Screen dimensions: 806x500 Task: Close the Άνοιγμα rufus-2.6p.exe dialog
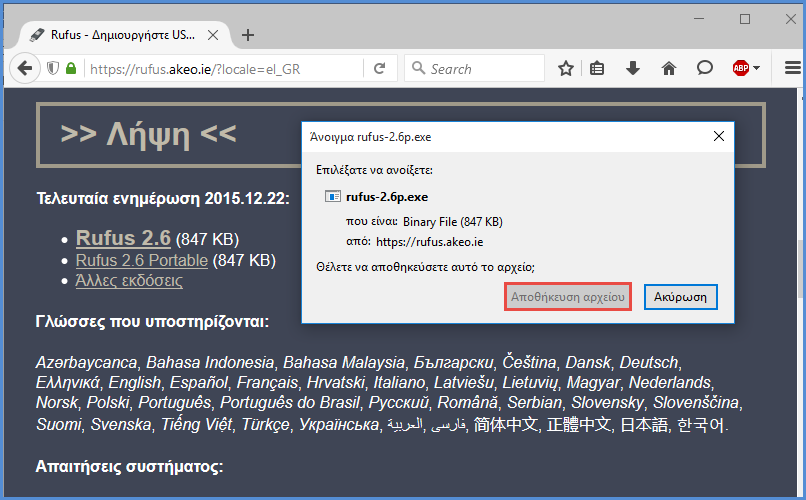coord(719,136)
